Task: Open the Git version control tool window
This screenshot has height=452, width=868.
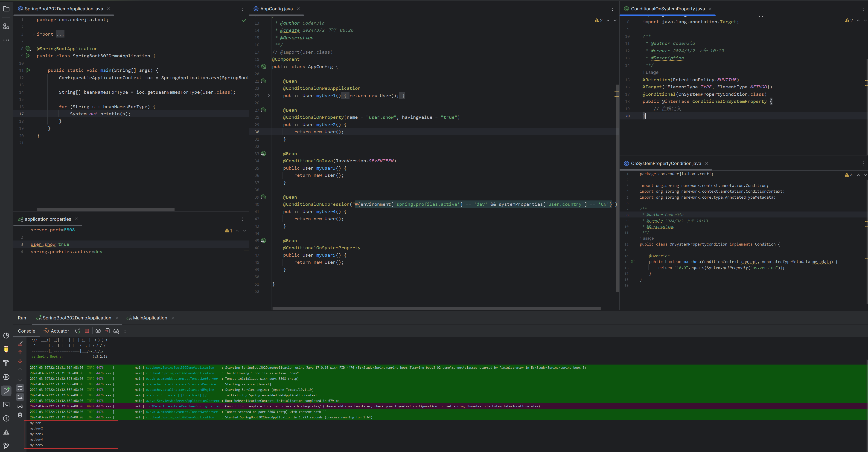Action: coord(6,446)
